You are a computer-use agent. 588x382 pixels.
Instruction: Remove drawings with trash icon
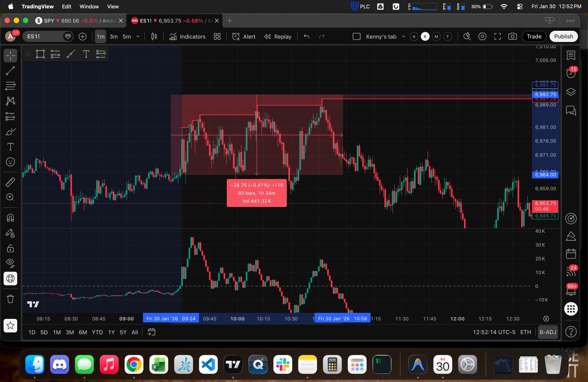10,298
